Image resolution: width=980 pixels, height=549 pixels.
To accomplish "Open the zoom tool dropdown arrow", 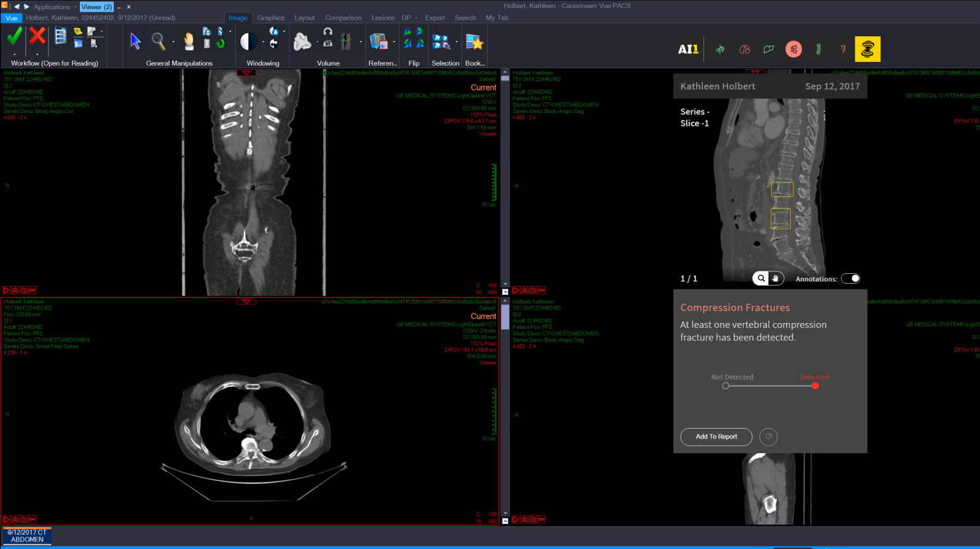I will point(173,42).
